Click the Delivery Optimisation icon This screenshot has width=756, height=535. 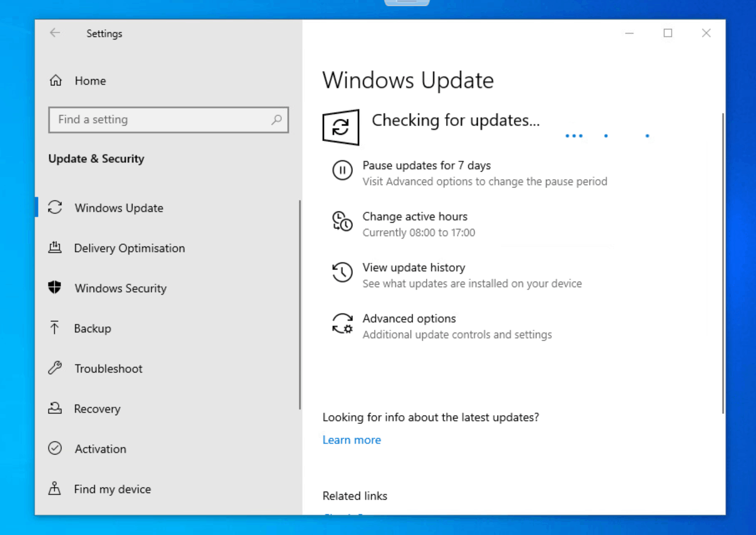tap(55, 247)
